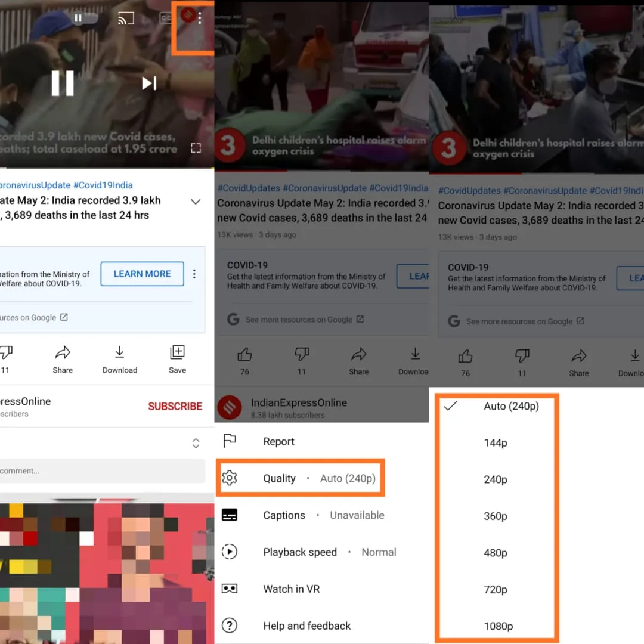Open the Playback speed setting
The image size is (644, 644).
(x=300, y=552)
